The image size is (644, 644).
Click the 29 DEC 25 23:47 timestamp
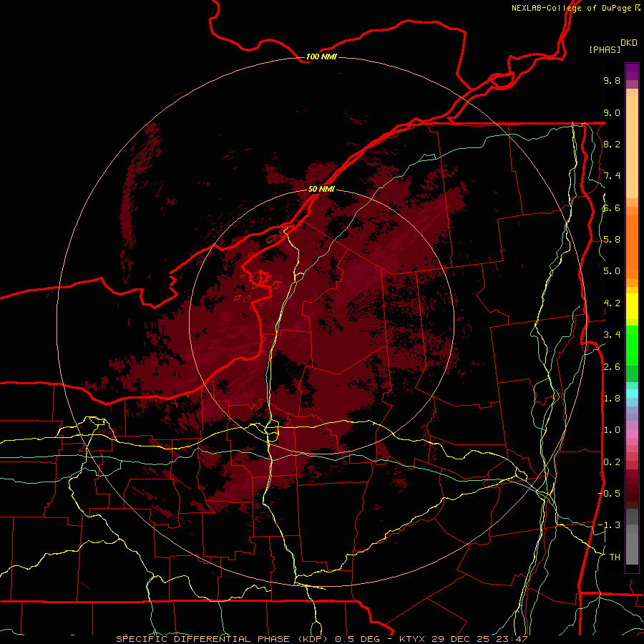coord(479,639)
